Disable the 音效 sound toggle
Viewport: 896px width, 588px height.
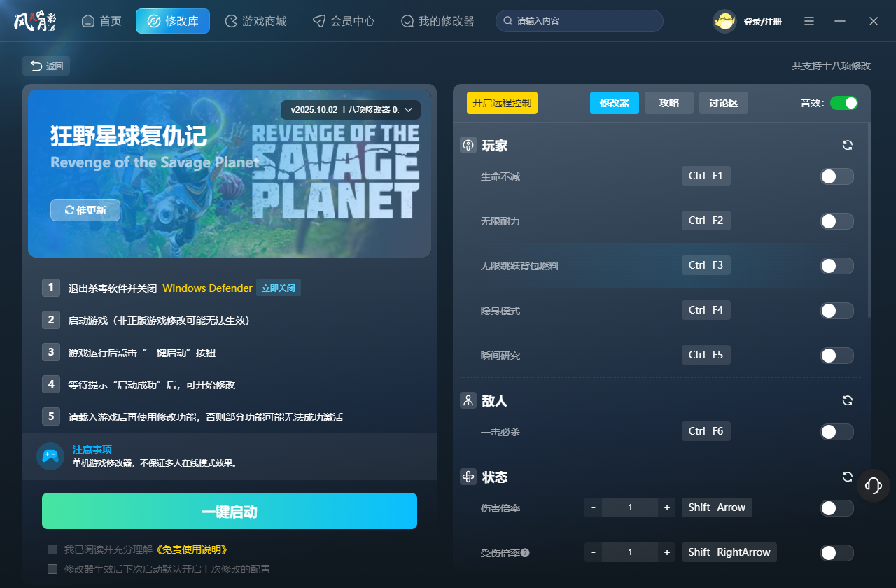coord(844,102)
